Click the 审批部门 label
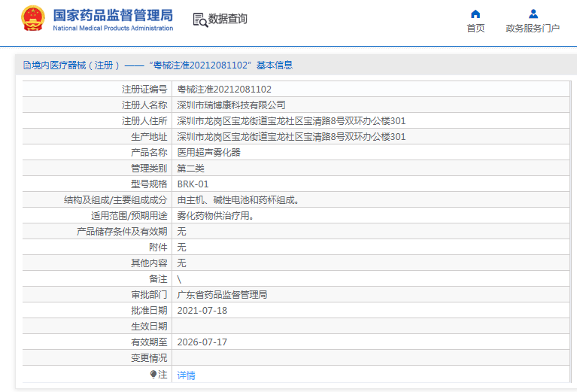 pyautogui.click(x=149, y=295)
